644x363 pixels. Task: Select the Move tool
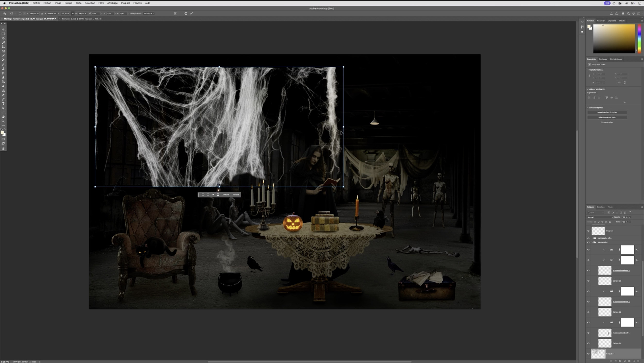3,29
